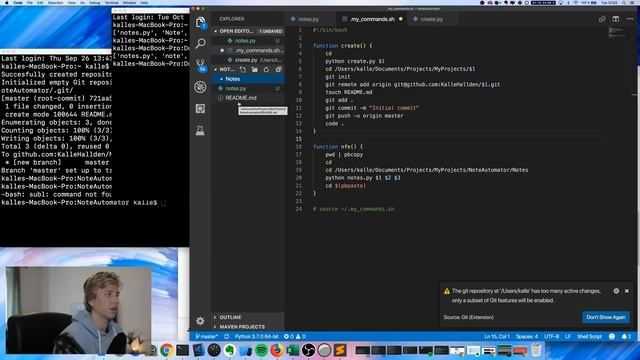Viewport: 640px width, 360px height.
Task: Switch to the notes.py editor tab
Action: point(309,19)
